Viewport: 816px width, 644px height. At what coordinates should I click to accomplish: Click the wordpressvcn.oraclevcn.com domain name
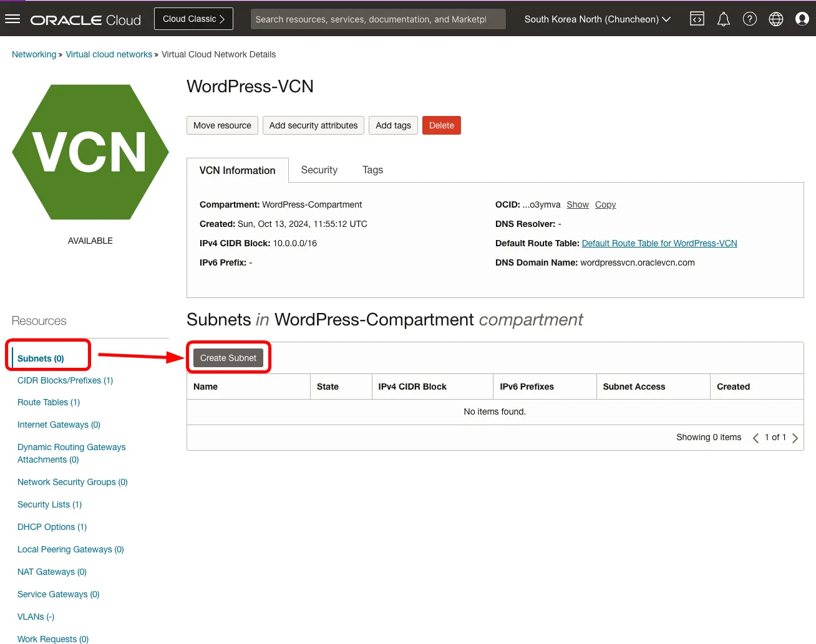coord(638,262)
